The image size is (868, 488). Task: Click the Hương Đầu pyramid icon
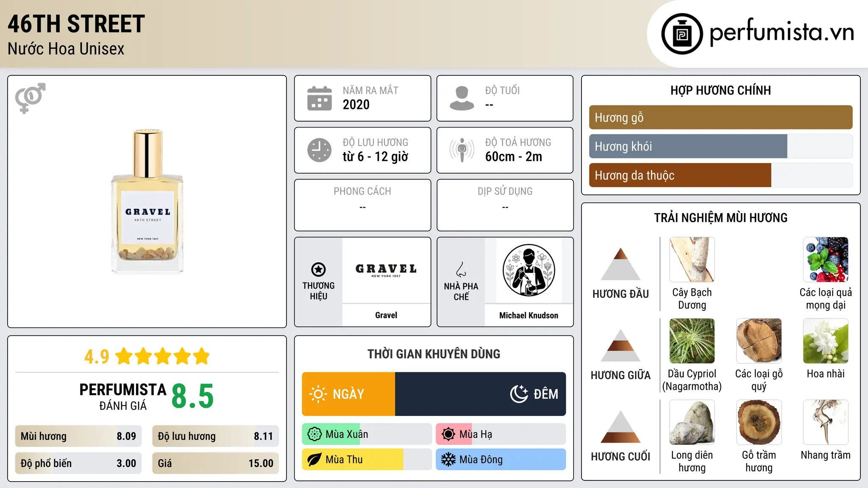(620, 263)
